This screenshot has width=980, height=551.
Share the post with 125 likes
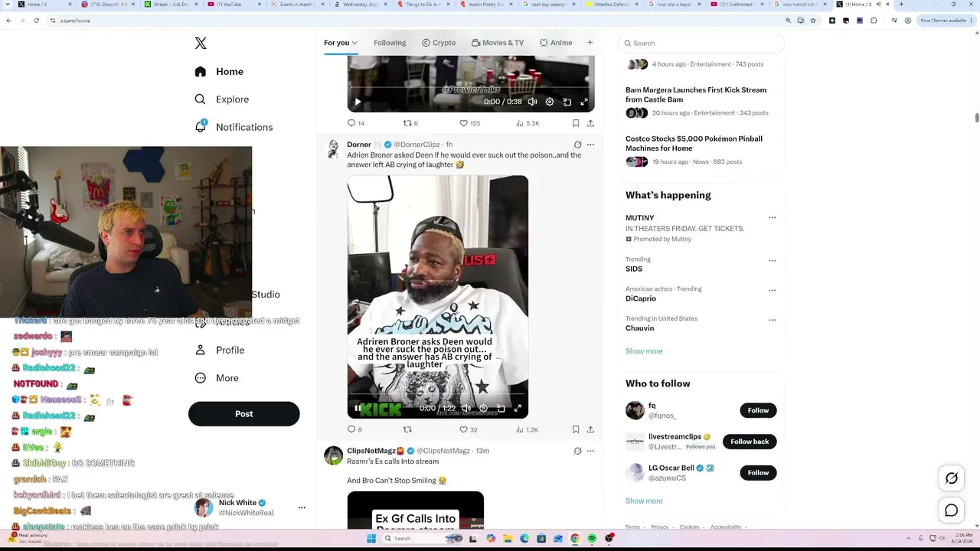point(590,123)
